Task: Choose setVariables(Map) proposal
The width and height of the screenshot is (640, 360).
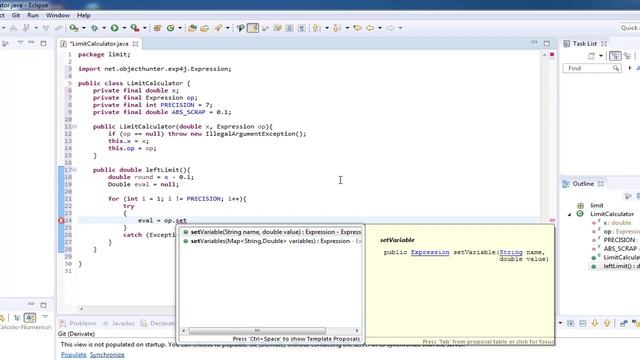Action: click(x=271, y=241)
